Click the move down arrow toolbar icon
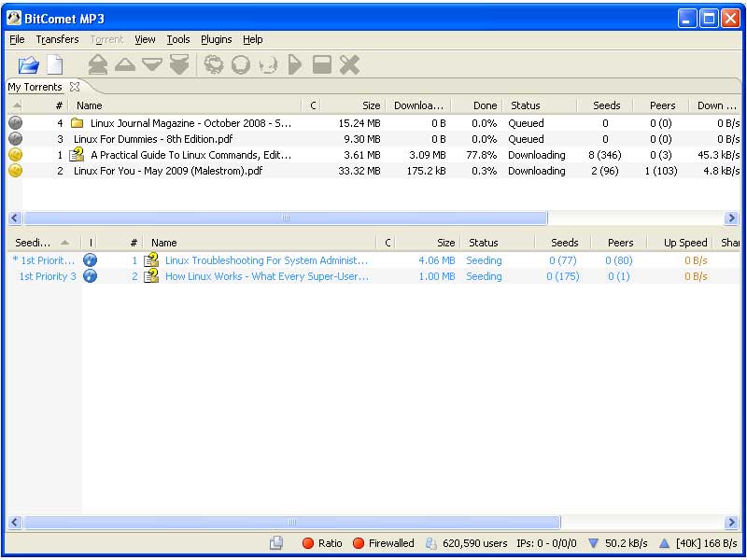Image resolution: width=747 pixels, height=560 pixels. pos(151,64)
